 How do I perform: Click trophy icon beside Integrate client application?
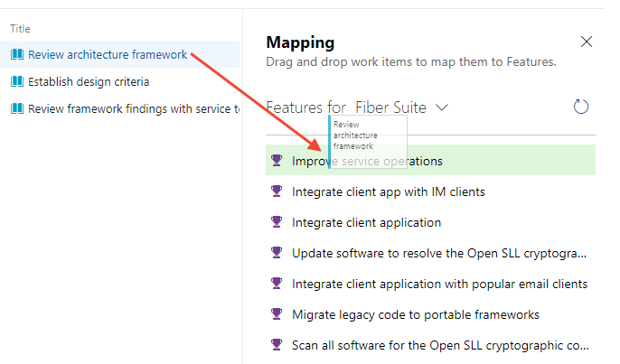(277, 222)
